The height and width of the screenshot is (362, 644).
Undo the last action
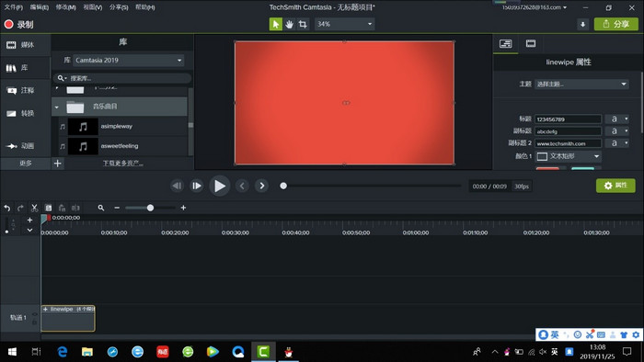7,208
